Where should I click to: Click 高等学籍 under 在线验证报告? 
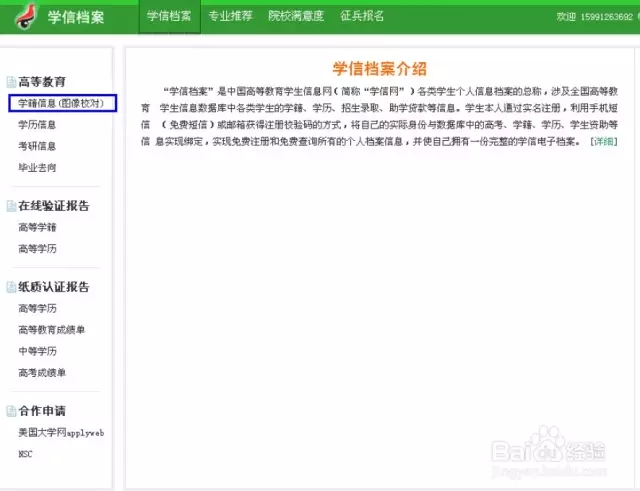click(x=37, y=227)
